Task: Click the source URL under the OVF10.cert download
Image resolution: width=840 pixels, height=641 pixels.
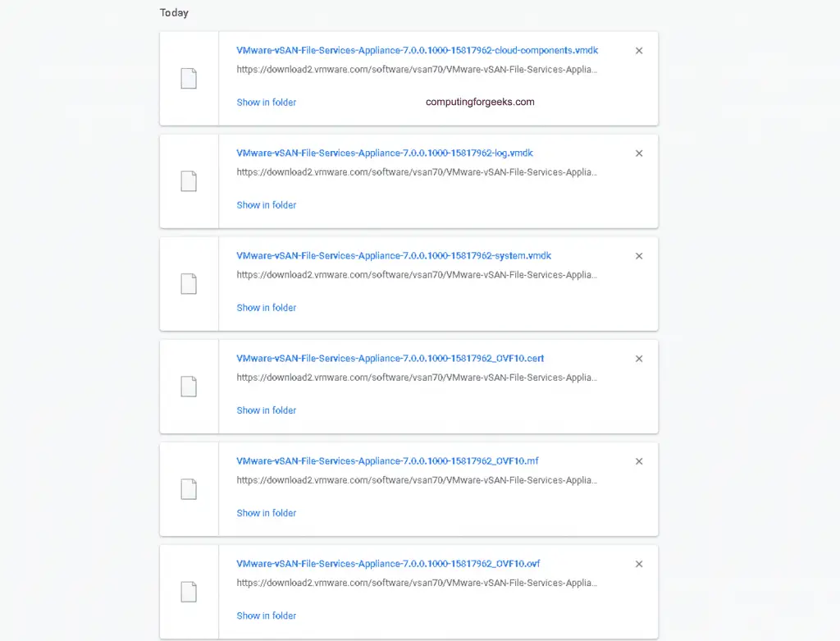Action: (x=417, y=378)
